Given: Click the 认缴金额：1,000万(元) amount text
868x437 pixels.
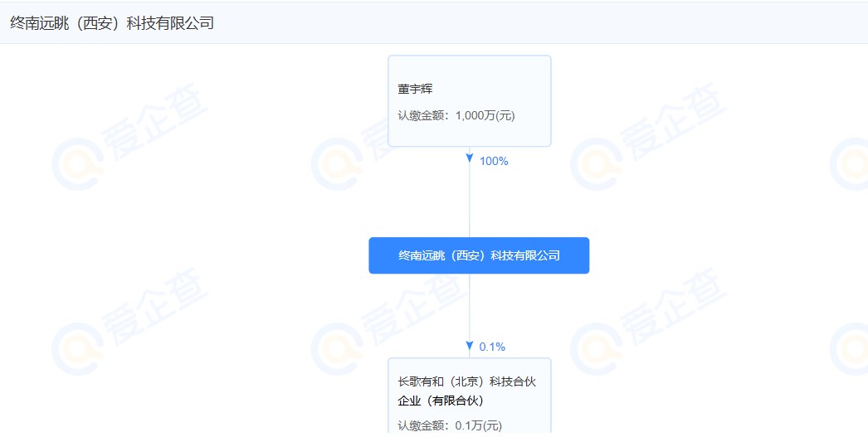Looking at the screenshot, I should pos(456,116).
